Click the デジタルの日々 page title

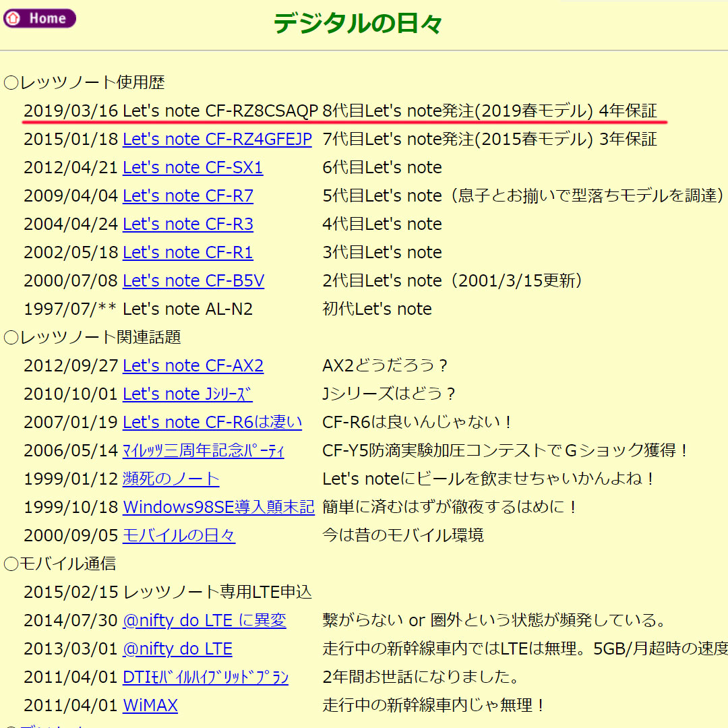357,23
